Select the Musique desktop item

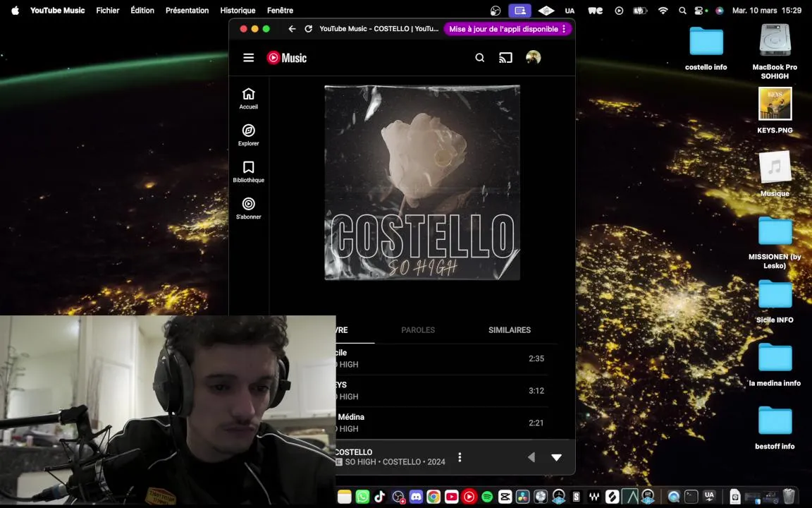(775, 174)
